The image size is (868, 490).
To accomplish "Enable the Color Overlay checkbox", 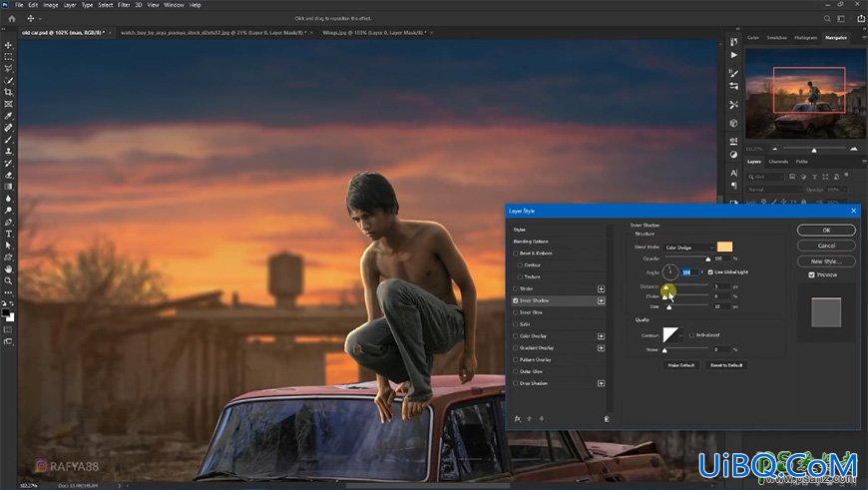I will coord(516,336).
